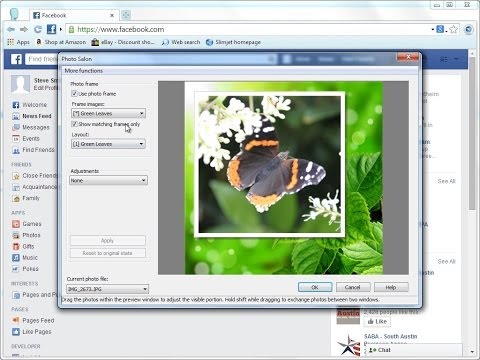Image resolution: width=480 pixels, height=360 pixels.
Task: Open a new tab button
Action: pyautogui.click(x=126, y=15)
